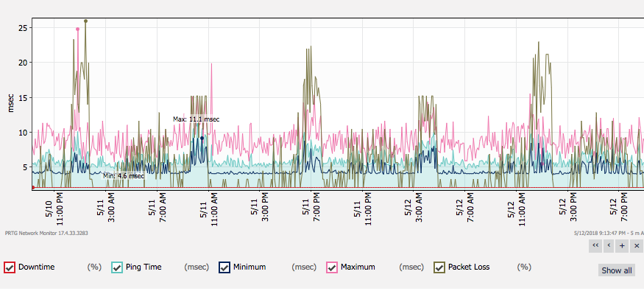
Task: Click the 'PRTG Network Monitor 17.4.33.3283' footer text
Action: [x=46, y=233]
